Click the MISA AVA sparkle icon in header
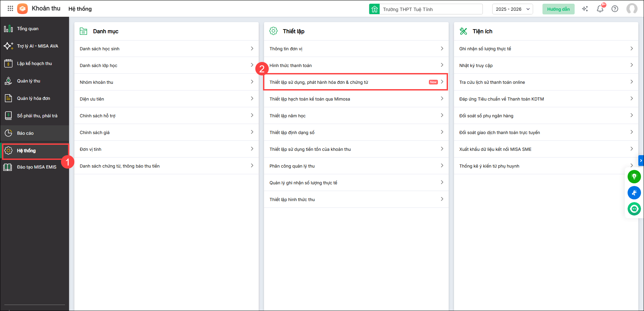 [x=585, y=9]
